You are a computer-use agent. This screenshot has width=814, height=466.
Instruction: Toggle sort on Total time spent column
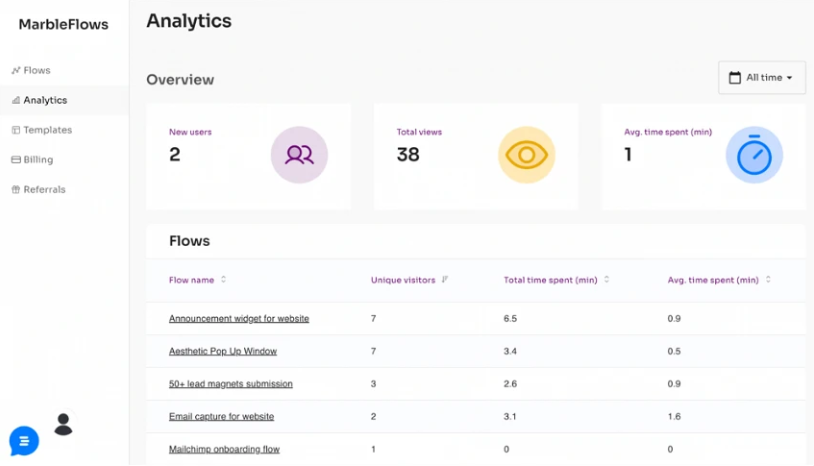[x=606, y=280]
